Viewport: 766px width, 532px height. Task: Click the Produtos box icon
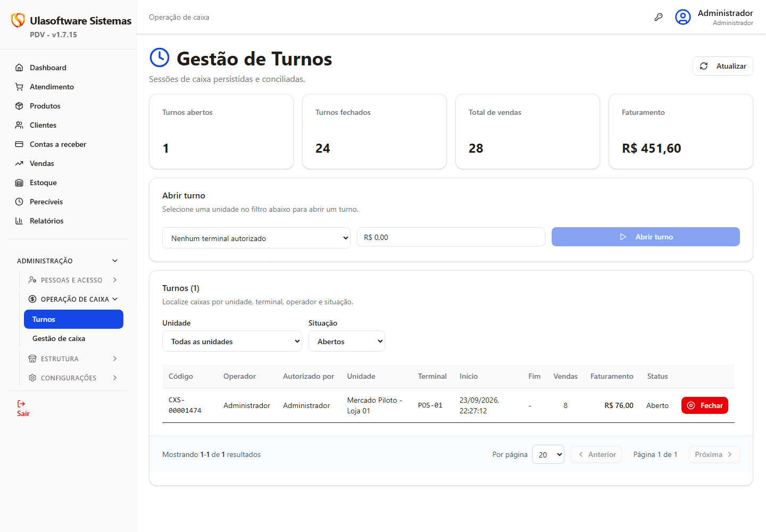(x=19, y=106)
